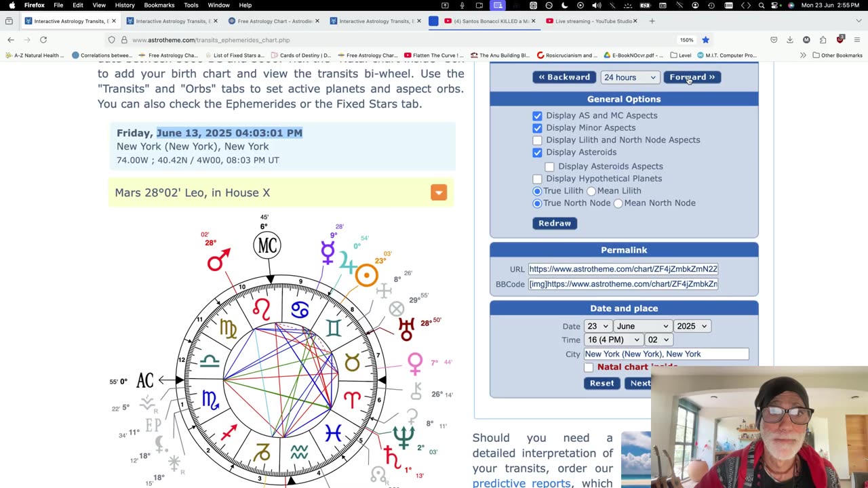The height and width of the screenshot is (488, 868).
Task: Open the minutes dropdown showing 02
Action: click(x=658, y=340)
